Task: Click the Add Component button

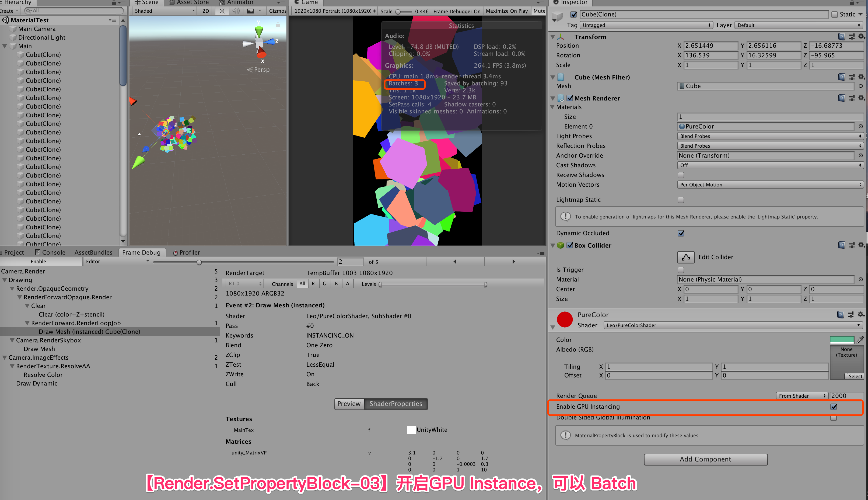Action: (x=705, y=459)
